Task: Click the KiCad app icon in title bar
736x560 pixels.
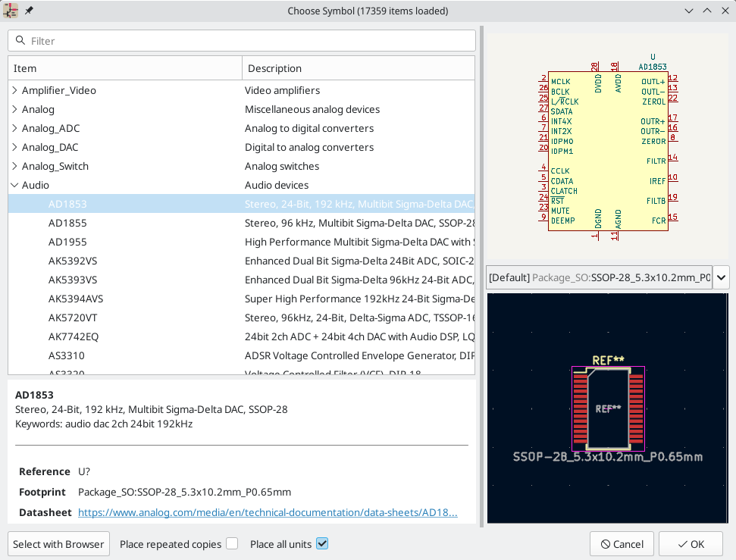Action: [11, 11]
